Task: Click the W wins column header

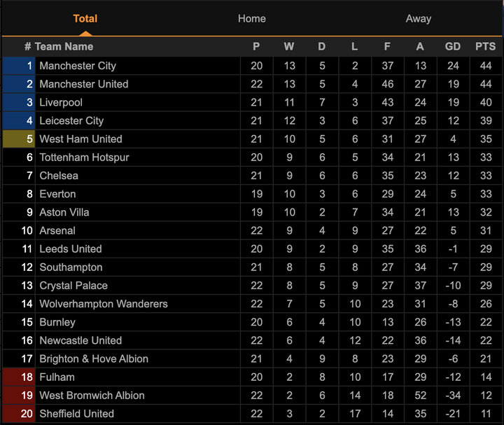Action: click(289, 47)
